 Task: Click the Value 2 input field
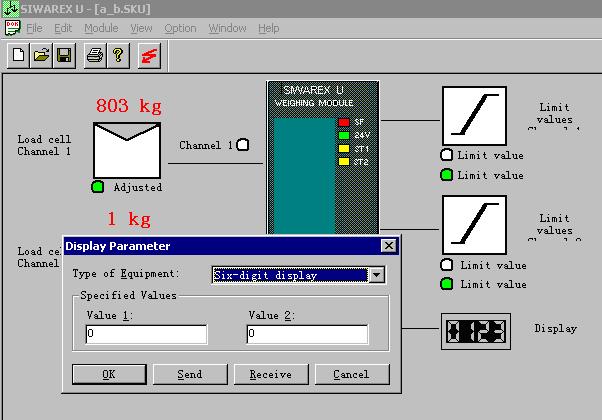click(307, 334)
